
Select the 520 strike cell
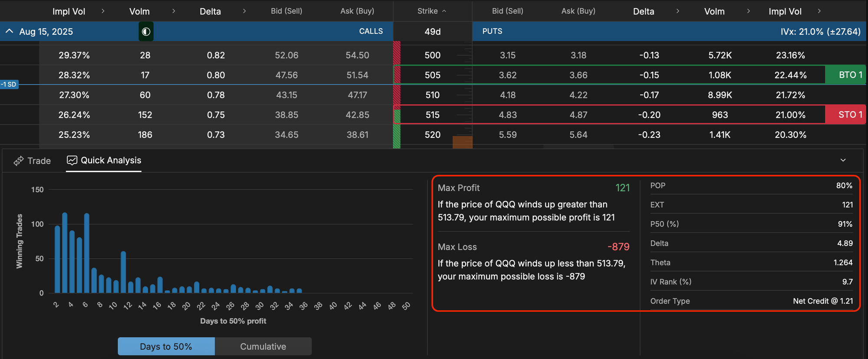pos(433,135)
